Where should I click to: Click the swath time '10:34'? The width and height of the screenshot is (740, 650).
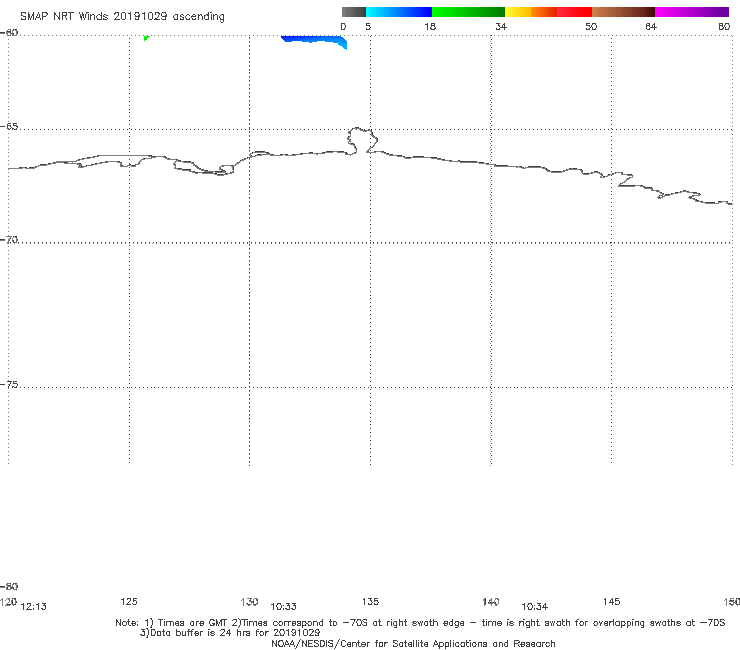[x=535, y=607]
